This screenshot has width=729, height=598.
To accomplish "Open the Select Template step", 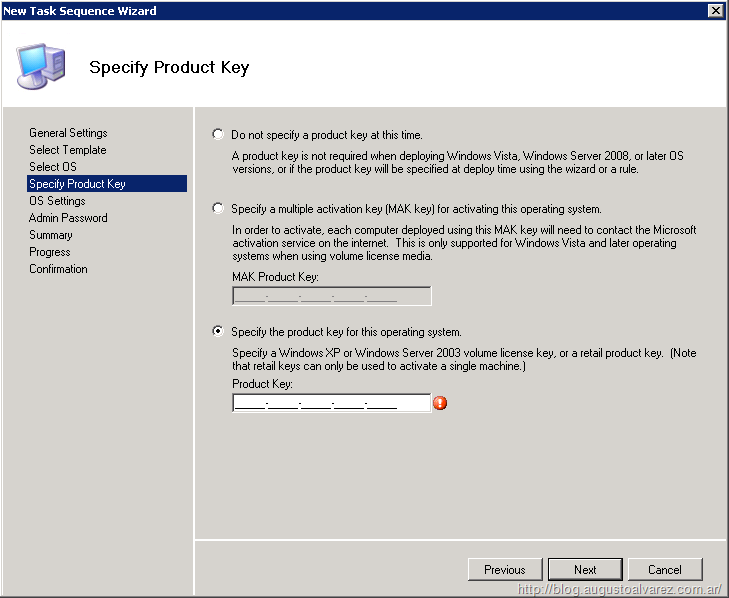I will coord(67,150).
